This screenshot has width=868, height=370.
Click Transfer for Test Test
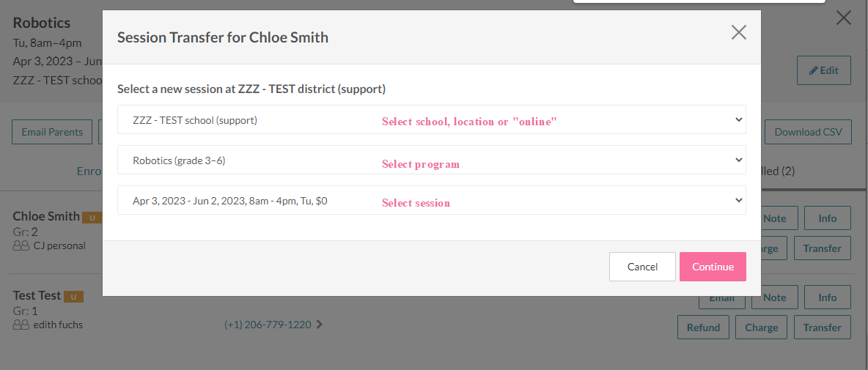(822, 328)
